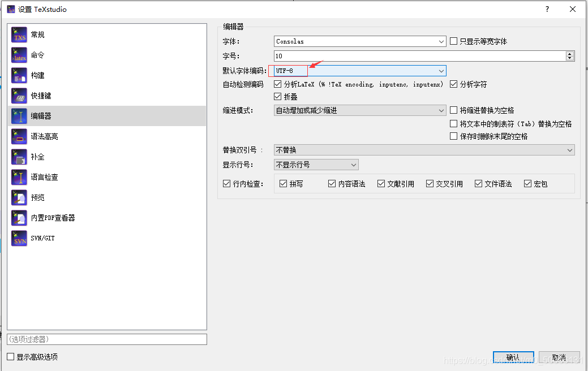Open the 缩进模式 dropdown
Screen dimensions: 588x371
[x=360, y=110]
